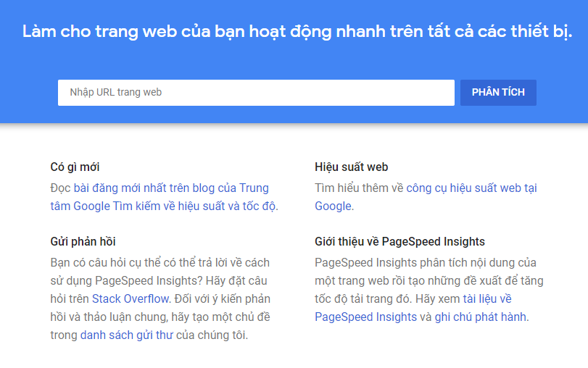Follow the Stack Overflow link
This screenshot has width=588, height=368.
pos(131,298)
